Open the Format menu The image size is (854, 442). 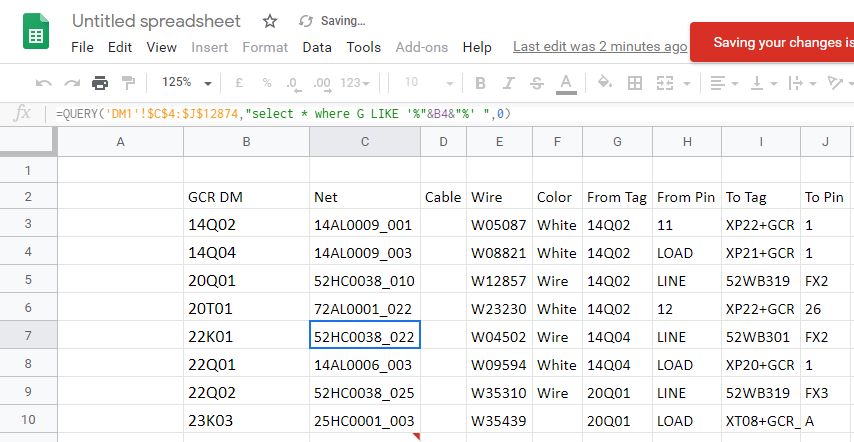(x=265, y=47)
